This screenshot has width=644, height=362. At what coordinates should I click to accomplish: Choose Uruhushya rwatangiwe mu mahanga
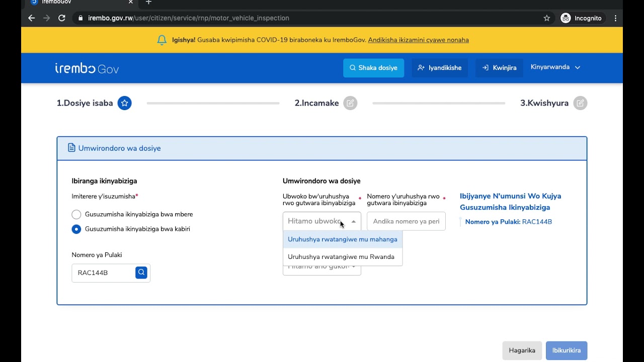343,239
